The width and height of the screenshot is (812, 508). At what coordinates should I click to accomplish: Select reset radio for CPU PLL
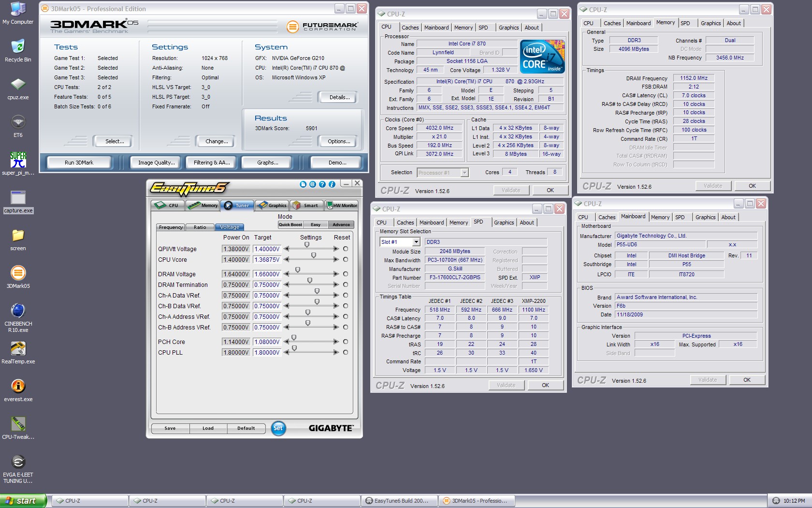(346, 352)
